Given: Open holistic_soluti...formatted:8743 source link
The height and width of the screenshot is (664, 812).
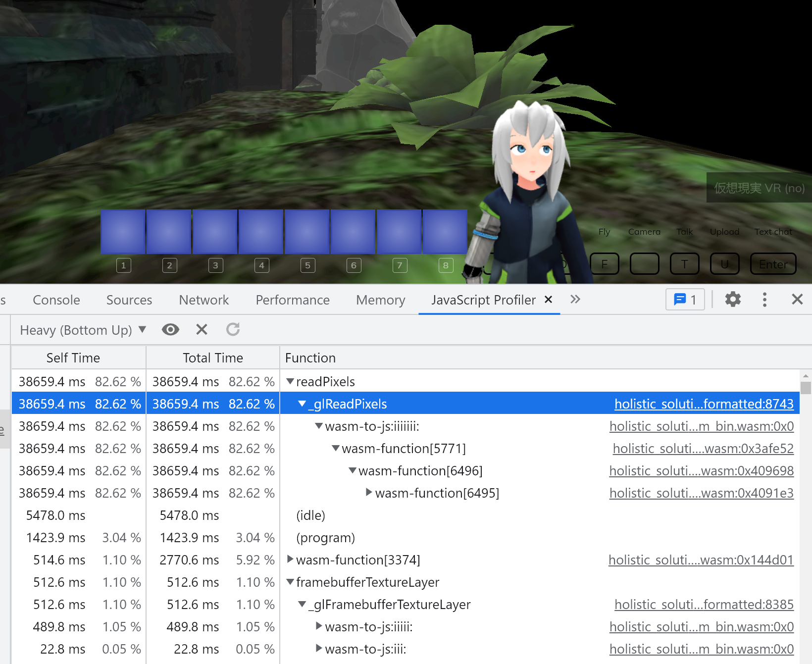Looking at the screenshot, I should 704,404.
